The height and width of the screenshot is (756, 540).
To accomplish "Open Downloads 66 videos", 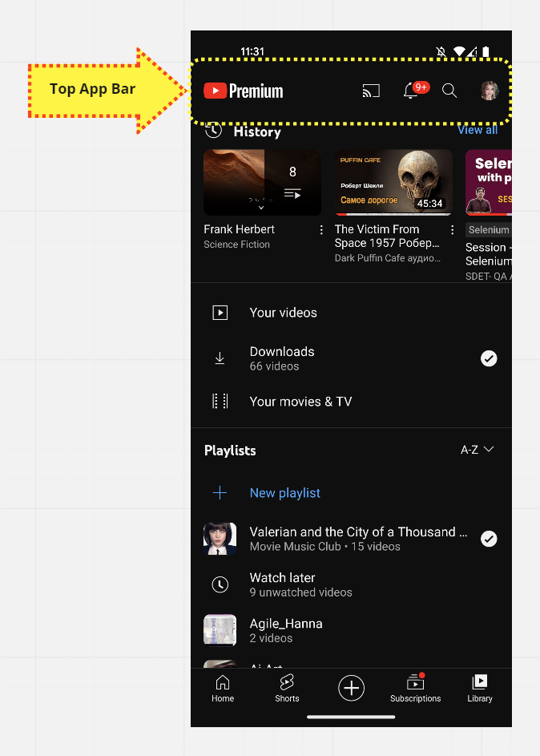I will (x=351, y=358).
